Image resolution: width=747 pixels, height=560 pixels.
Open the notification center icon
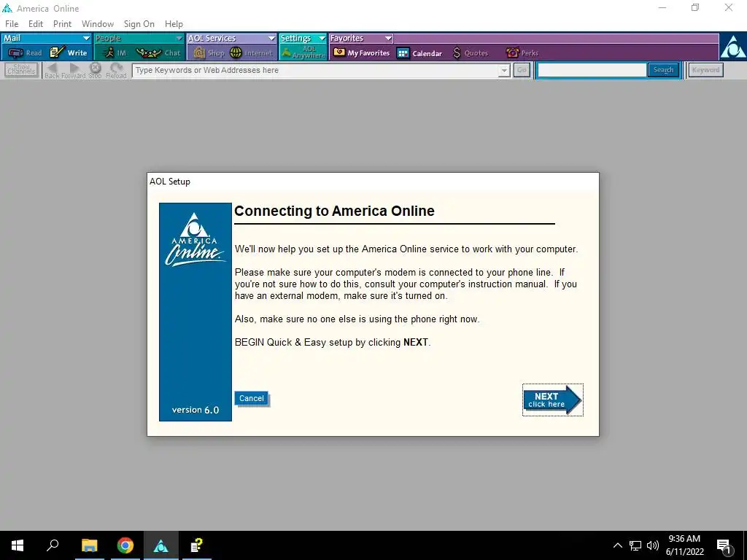[724, 546]
